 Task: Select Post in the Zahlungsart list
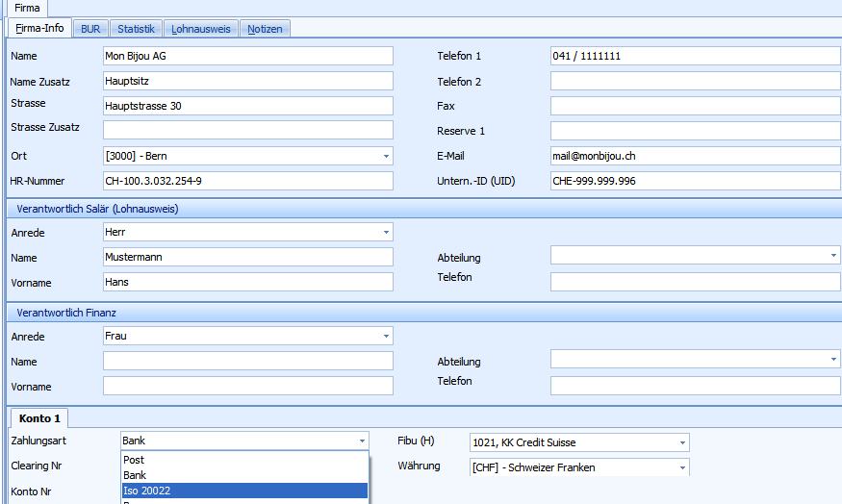point(244,460)
